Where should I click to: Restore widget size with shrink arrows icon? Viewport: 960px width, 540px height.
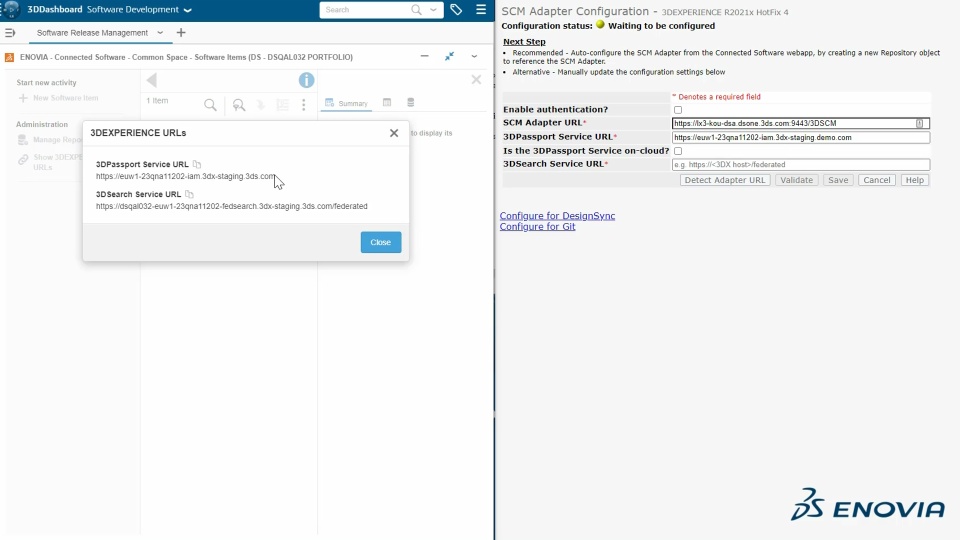pos(449,56)
